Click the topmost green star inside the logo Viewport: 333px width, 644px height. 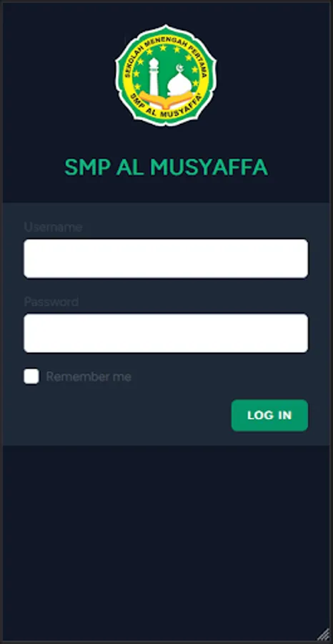(163, 49)
